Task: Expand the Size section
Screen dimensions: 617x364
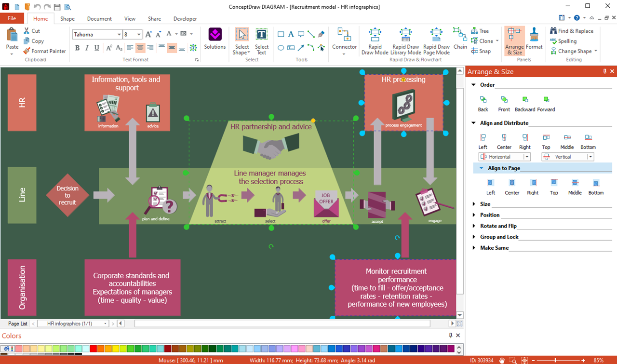Action: 485,204
